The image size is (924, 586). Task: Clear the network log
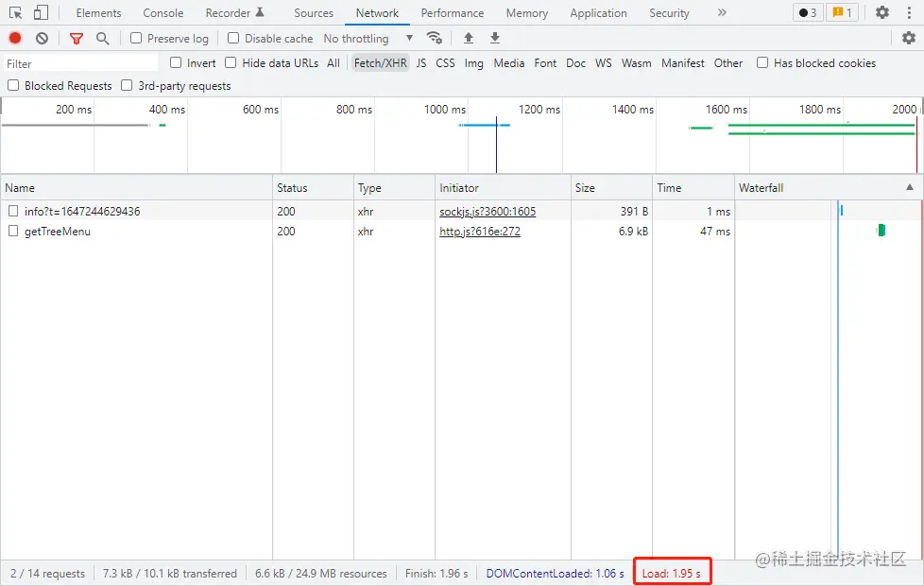pos(42,39)
